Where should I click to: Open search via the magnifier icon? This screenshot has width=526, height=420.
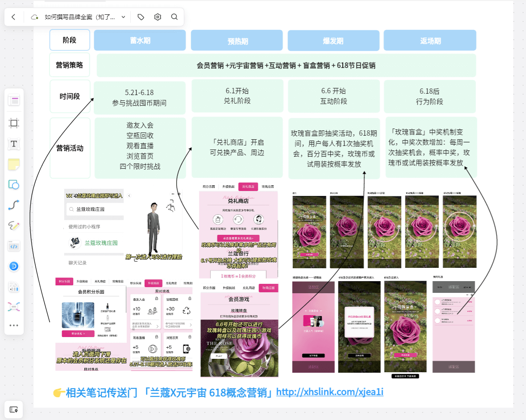(x=174, y=17)
